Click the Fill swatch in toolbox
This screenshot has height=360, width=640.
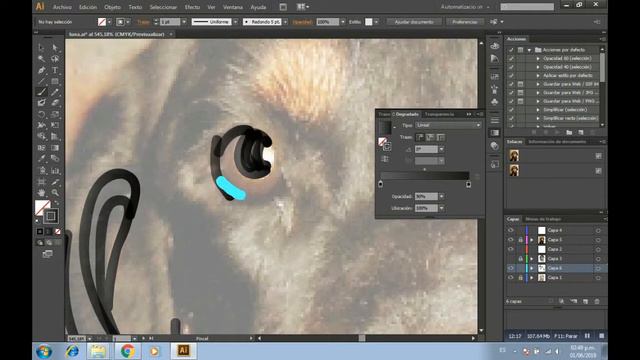(x=42, y=207)
